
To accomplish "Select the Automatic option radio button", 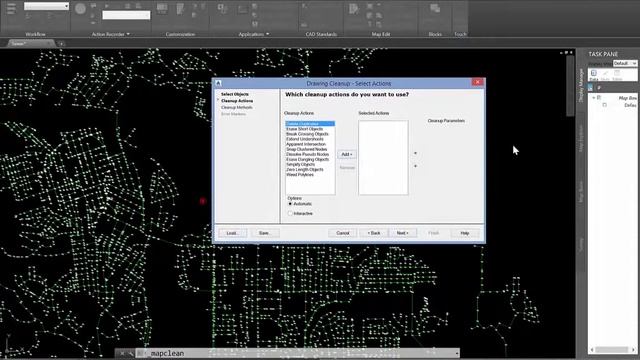I will pos(290,204).
